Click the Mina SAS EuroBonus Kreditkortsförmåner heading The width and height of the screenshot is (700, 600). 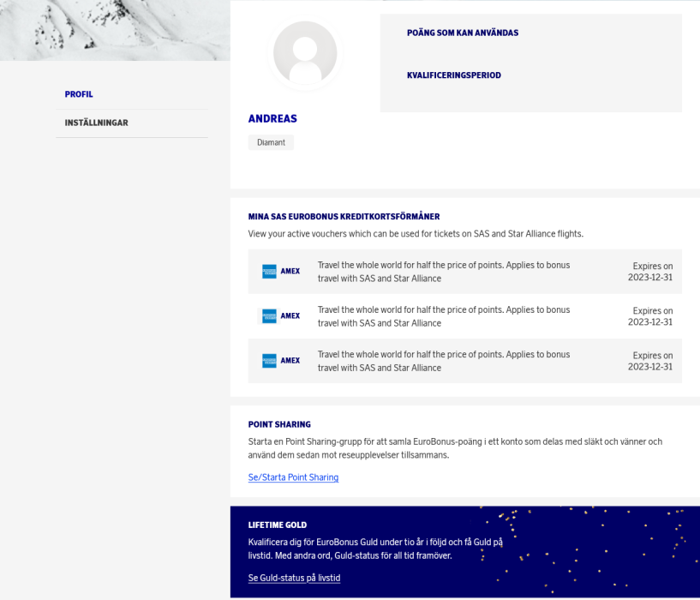(344, 217)
